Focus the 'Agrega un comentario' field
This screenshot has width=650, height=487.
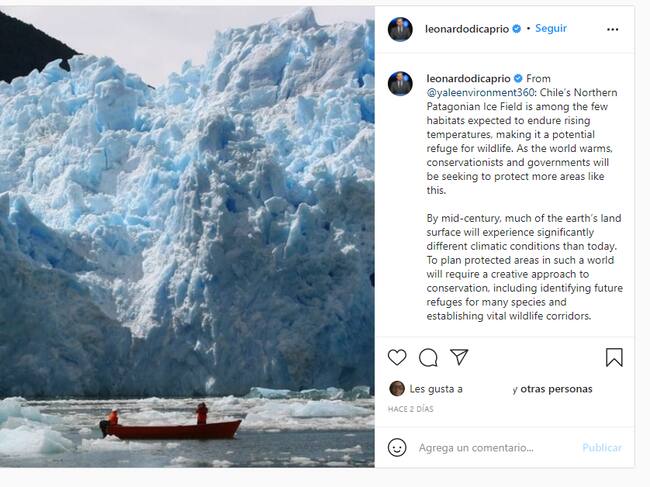tap(490, 447)
